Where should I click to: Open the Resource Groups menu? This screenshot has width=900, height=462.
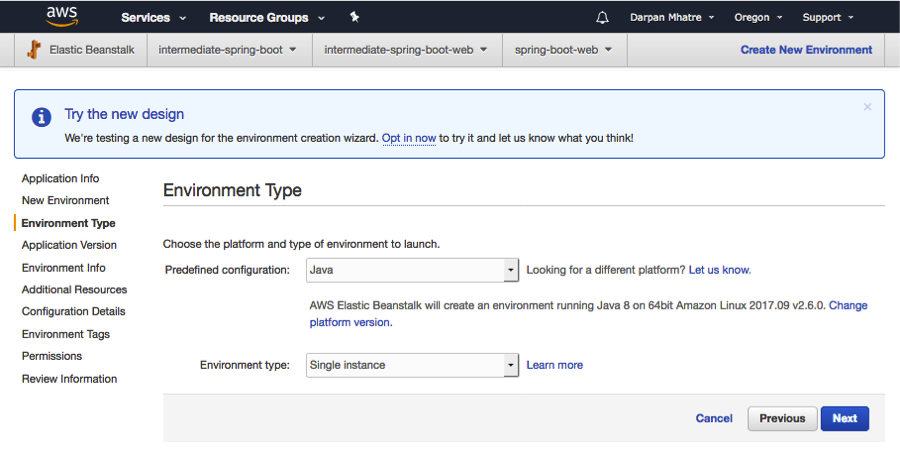(267, 18)
